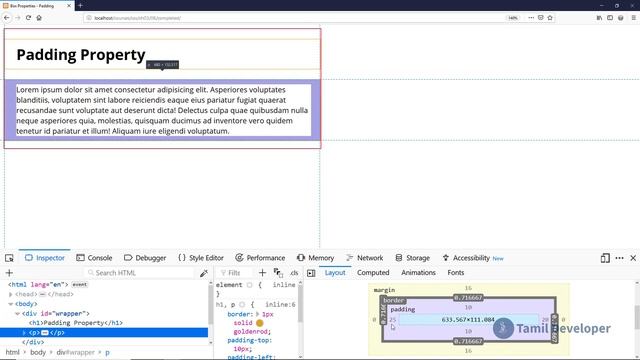
Task: Open the Pocket save icon
Action: 540,18
